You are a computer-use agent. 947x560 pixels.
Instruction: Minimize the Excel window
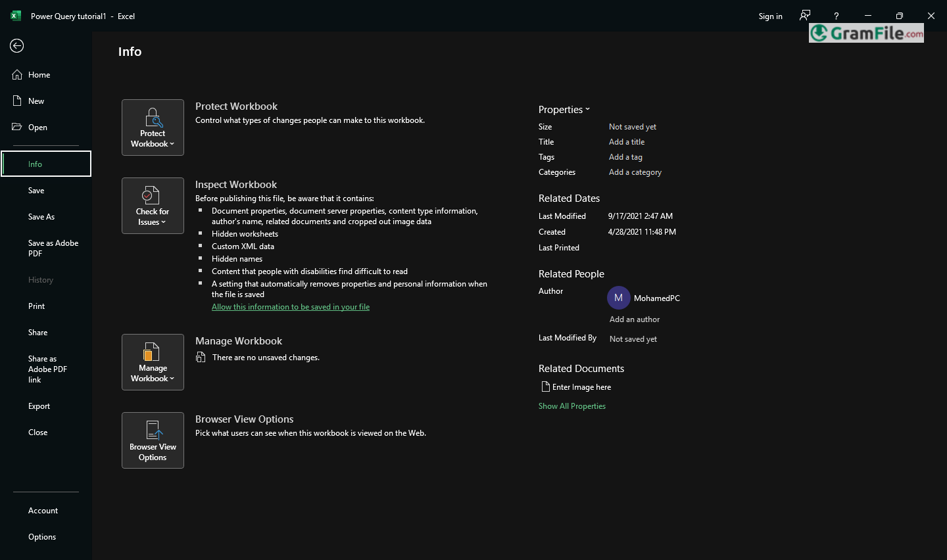coord(868,16)
